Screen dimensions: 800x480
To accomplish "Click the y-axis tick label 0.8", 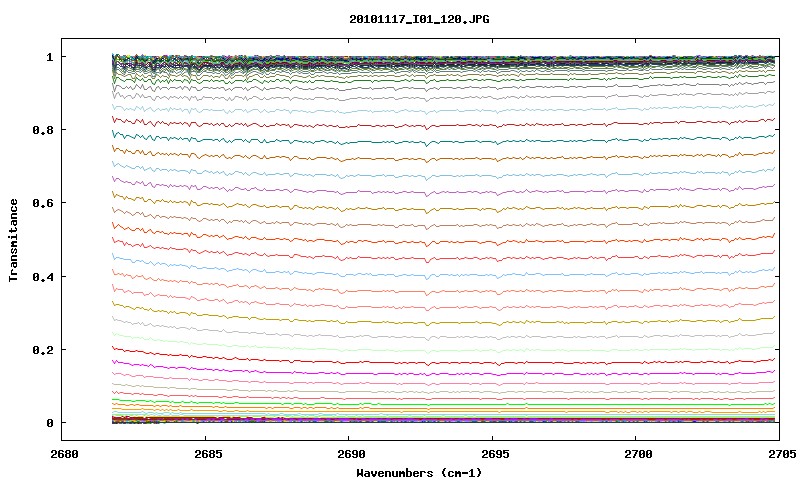I will (43, 130).
